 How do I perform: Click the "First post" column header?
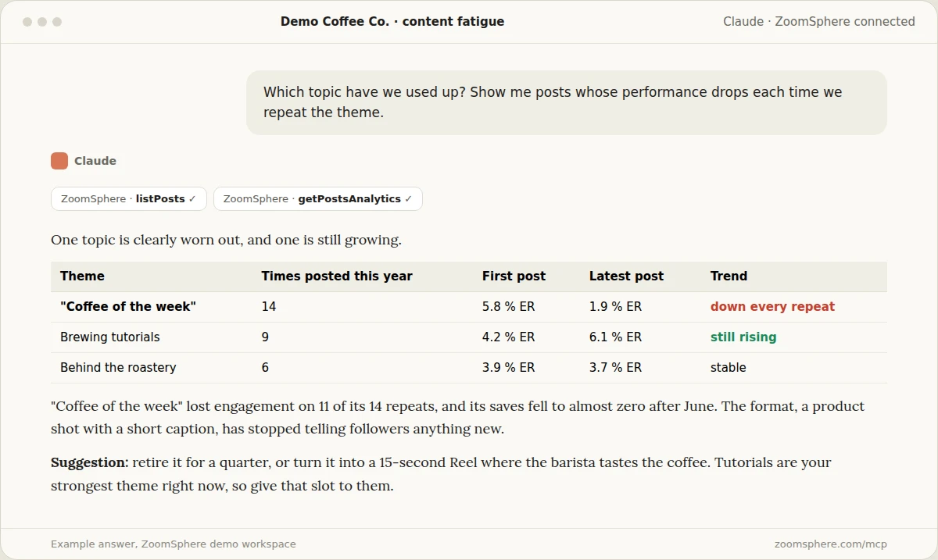[x=514, y=276]
